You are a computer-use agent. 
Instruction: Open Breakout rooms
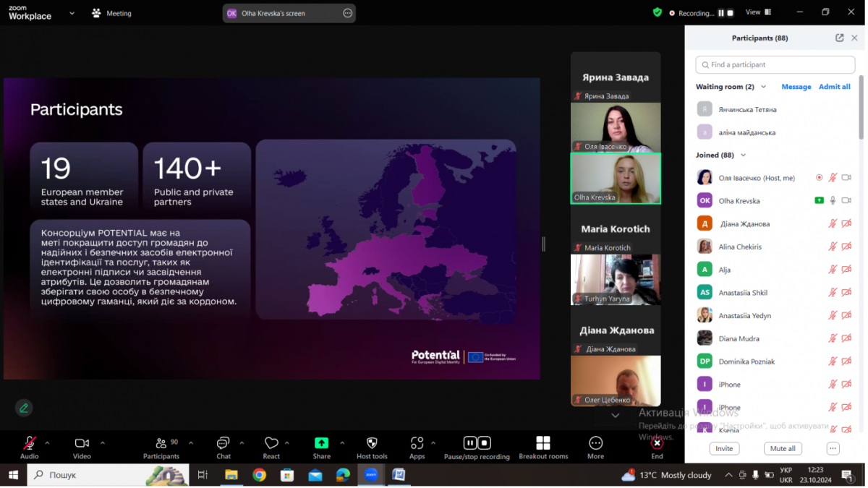(543, 443)
